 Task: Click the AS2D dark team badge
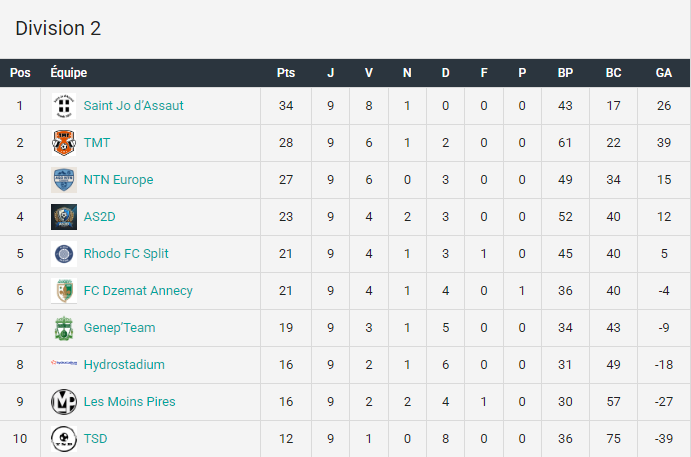coord(64,217)
